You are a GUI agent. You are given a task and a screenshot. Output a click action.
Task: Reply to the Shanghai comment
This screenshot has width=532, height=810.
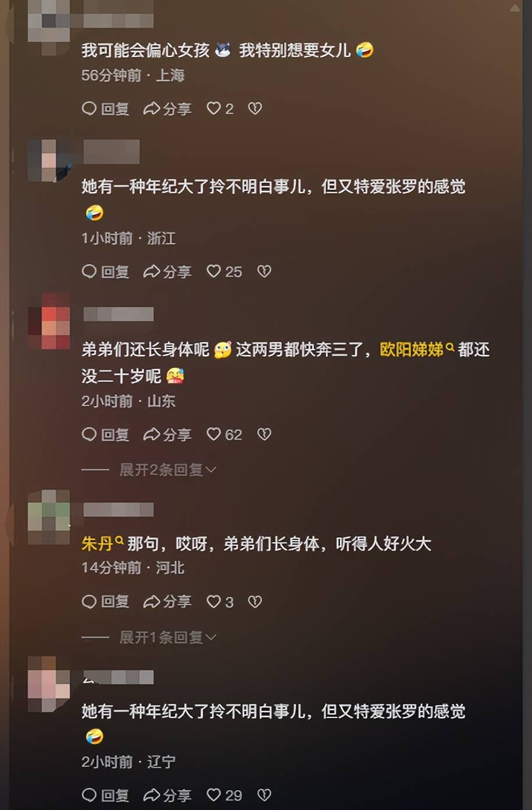tap(105, 109)
